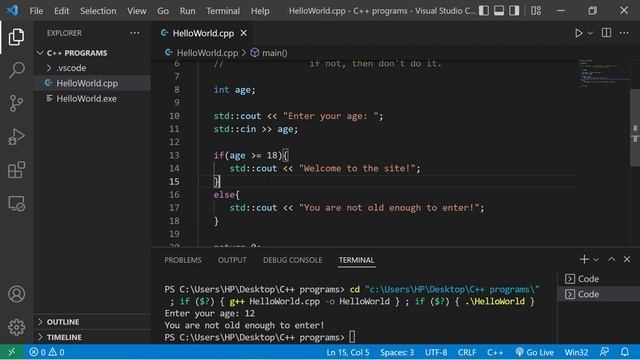
Task: Open the Manage gear icon
Action: pyautogui.click(x=16, y=327)
